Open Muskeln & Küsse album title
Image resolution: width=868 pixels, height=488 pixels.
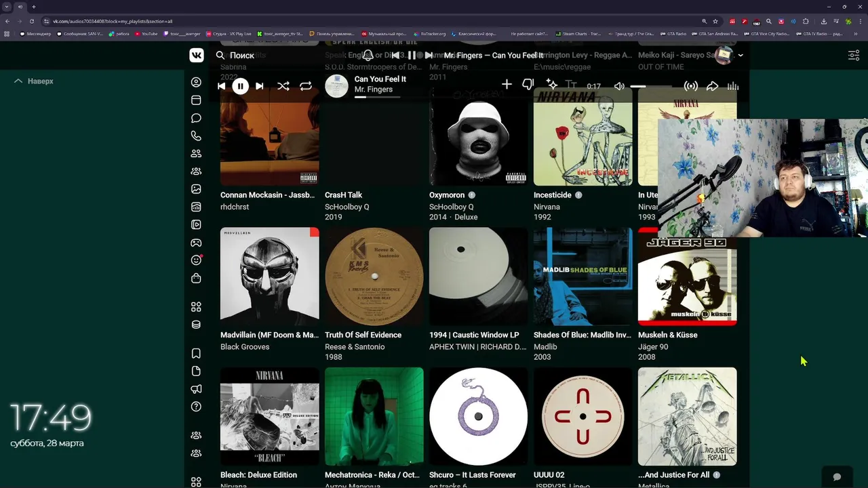coord(667,335)
